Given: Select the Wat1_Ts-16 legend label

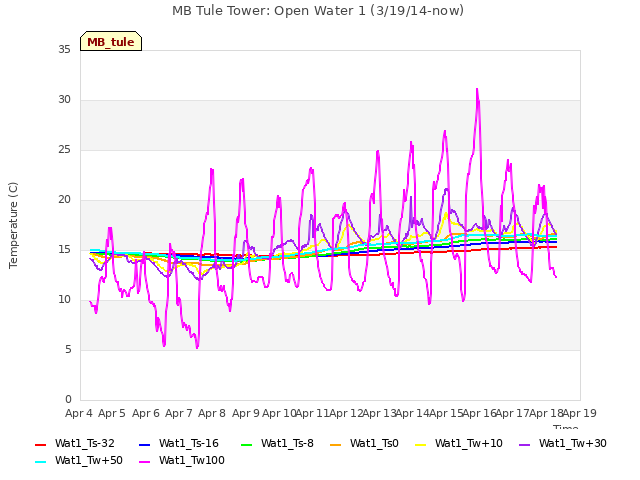Looking at the screenshot, I should (x=189, y=444).
